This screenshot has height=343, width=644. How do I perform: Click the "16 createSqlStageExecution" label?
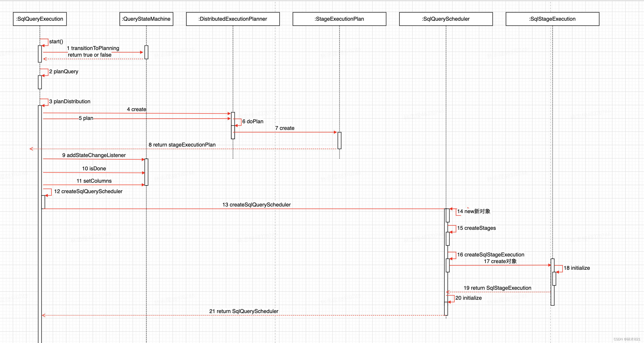(x=491, y=255)
